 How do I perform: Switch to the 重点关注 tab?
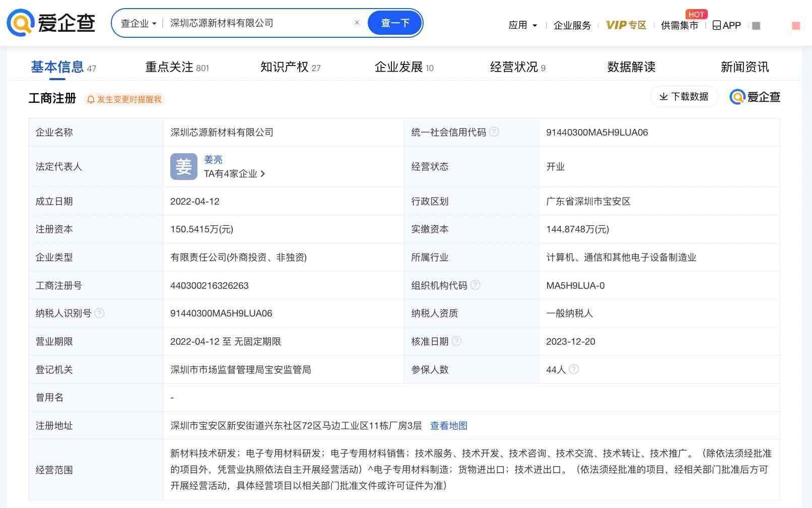pyautogui.click(x=177, y=67)
